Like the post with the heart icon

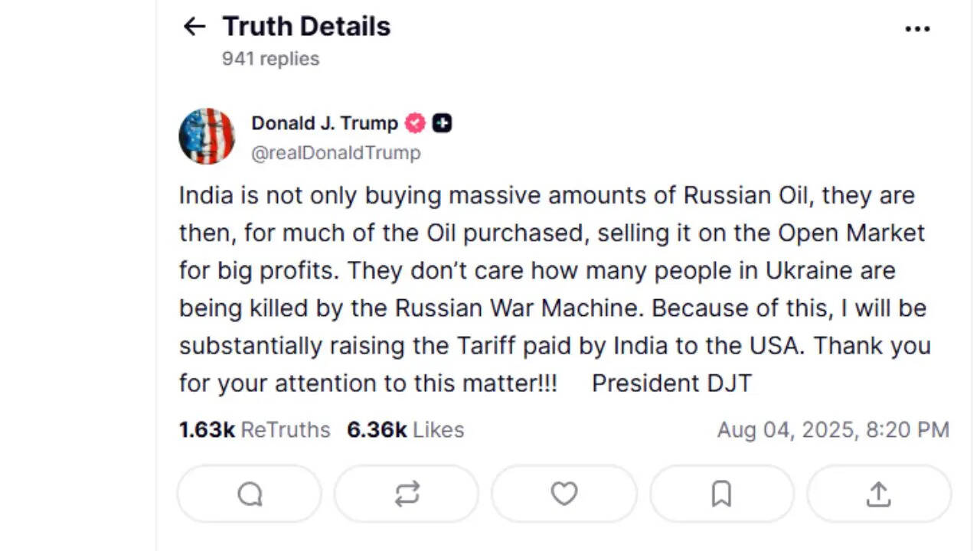[x=564, y=494]
